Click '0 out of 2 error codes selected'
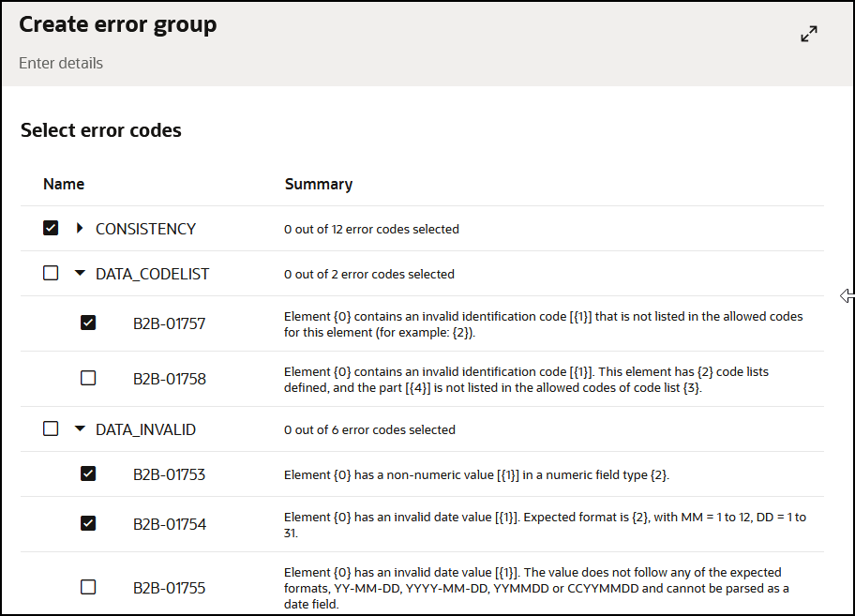 click(x=369, y=274)
